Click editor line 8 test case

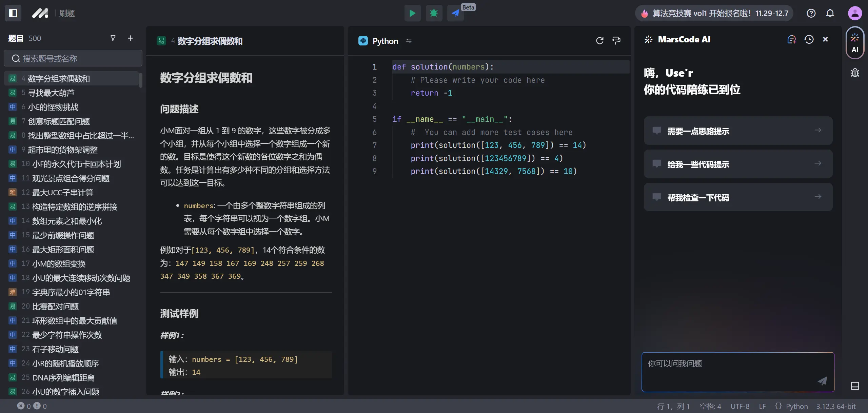pos(487,158)
